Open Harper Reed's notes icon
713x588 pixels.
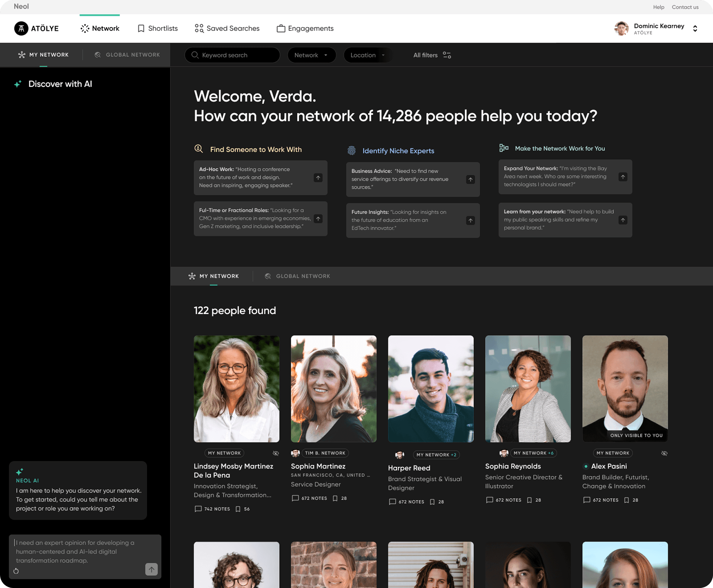(392, 502)
